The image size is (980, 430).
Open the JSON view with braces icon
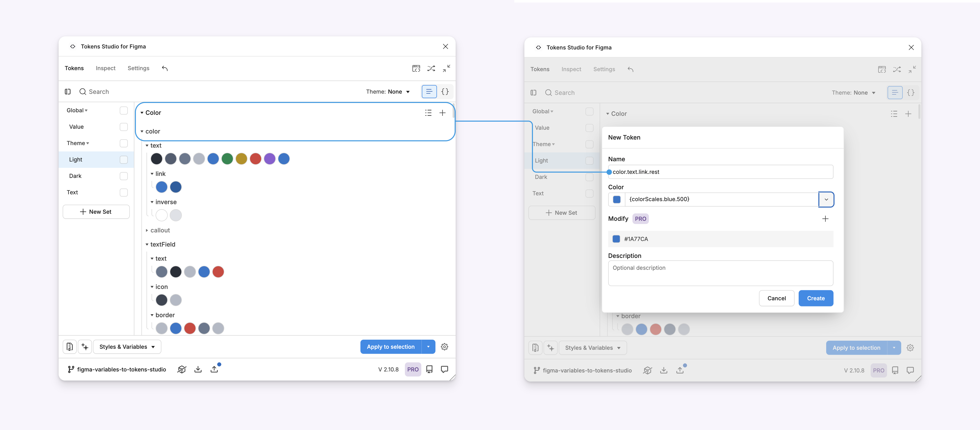pos(445,91)
